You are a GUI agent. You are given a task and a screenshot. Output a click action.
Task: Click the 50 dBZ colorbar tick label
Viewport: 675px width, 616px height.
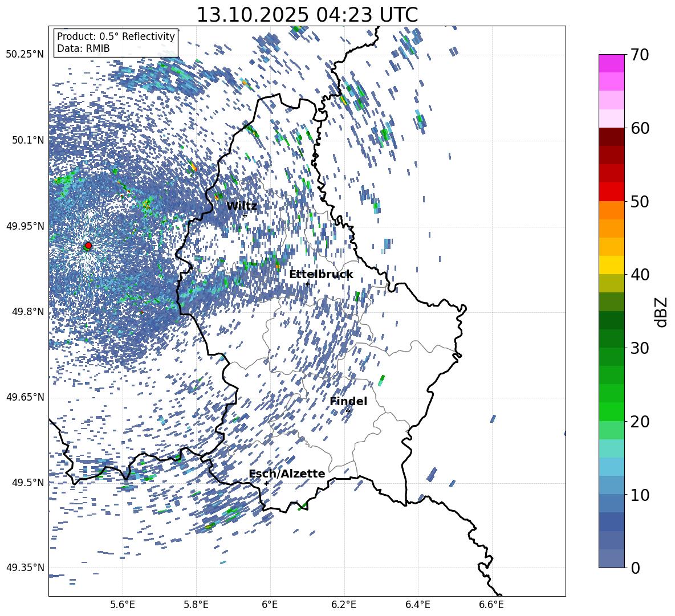(x=640, y=201)
